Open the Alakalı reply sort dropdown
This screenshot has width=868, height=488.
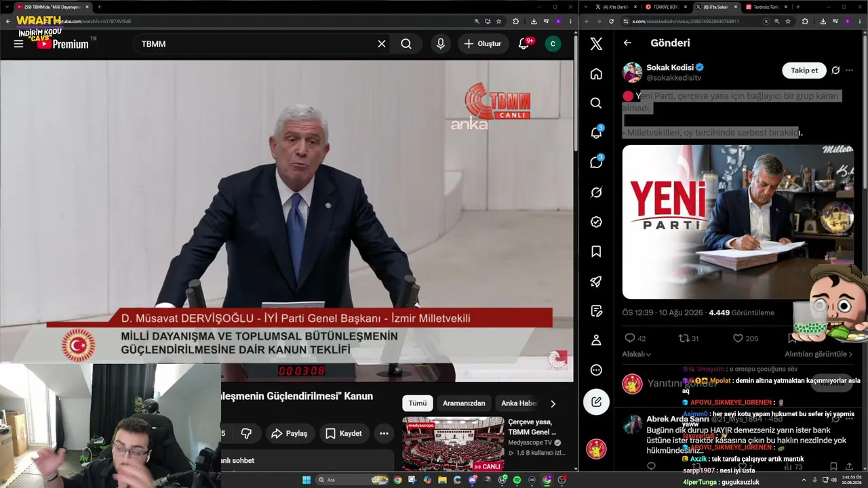coord(637,354)
